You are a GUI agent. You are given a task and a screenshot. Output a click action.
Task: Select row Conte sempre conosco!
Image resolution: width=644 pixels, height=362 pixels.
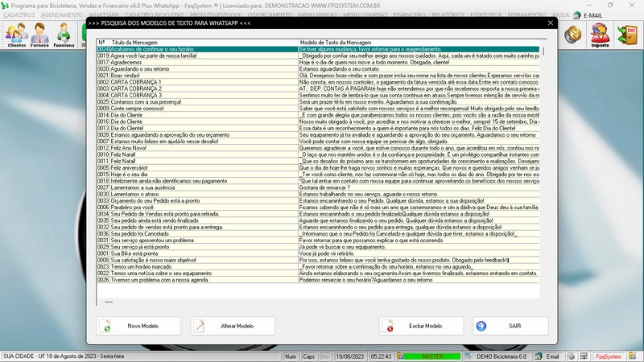coord(318,109)
